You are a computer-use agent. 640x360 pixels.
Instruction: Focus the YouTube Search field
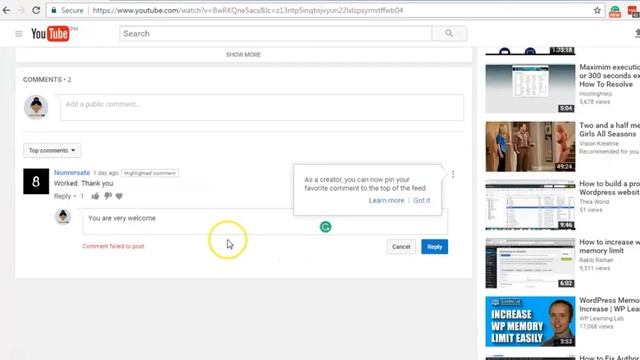click(x=276, y=33)
